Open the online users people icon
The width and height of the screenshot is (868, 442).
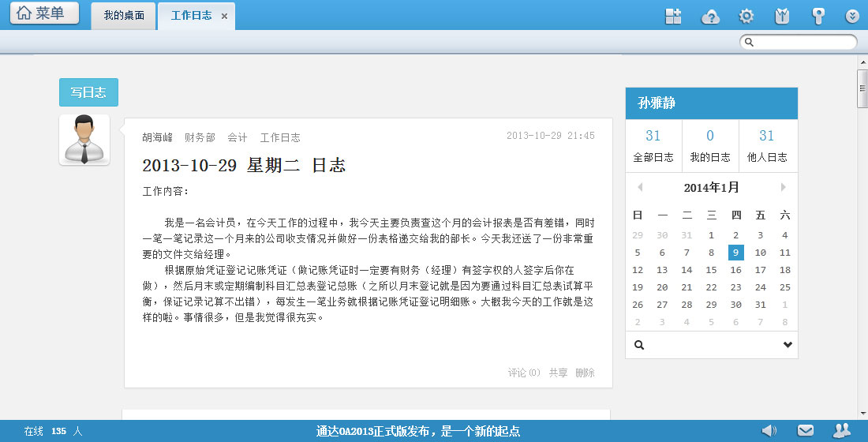point(842,430)
